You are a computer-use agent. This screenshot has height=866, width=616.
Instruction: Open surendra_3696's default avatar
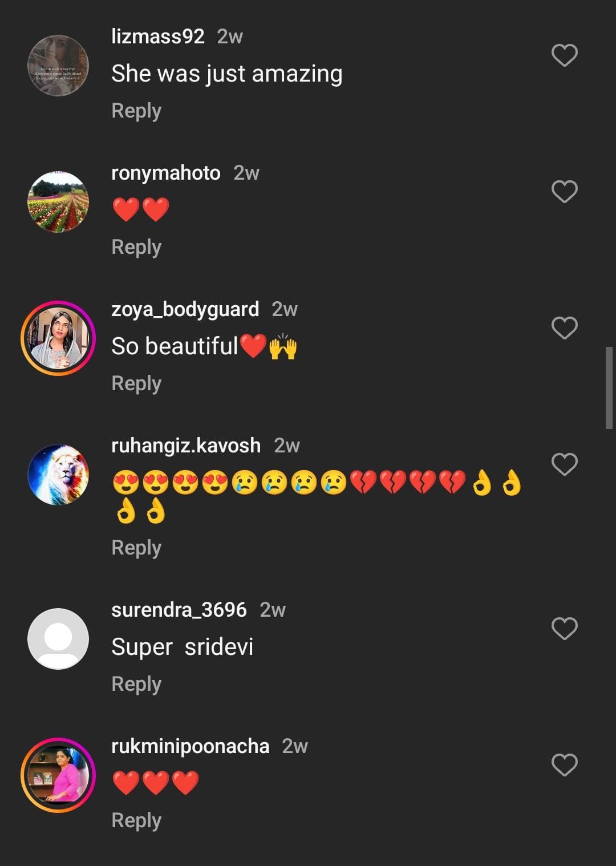pyautogui.click(x=58, y=639)
